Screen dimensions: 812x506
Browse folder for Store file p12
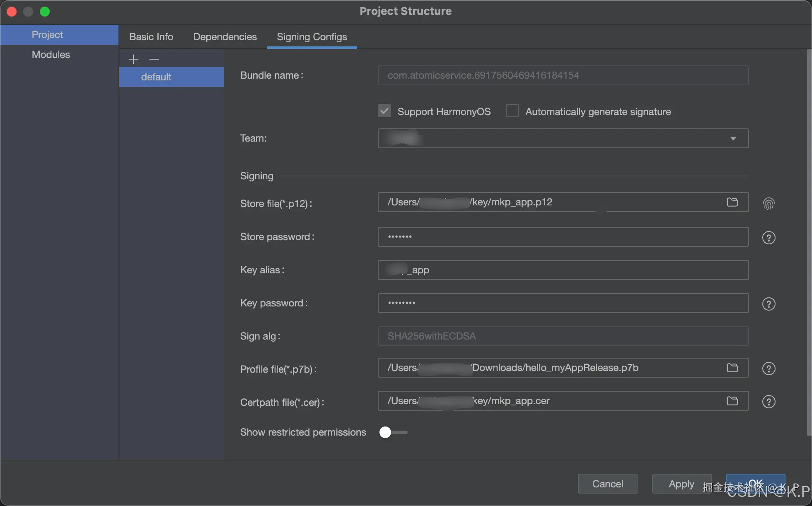(732, 202)
